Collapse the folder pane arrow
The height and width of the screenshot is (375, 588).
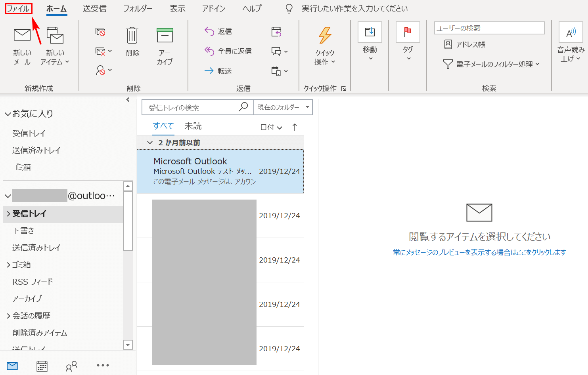pos(128,100)
